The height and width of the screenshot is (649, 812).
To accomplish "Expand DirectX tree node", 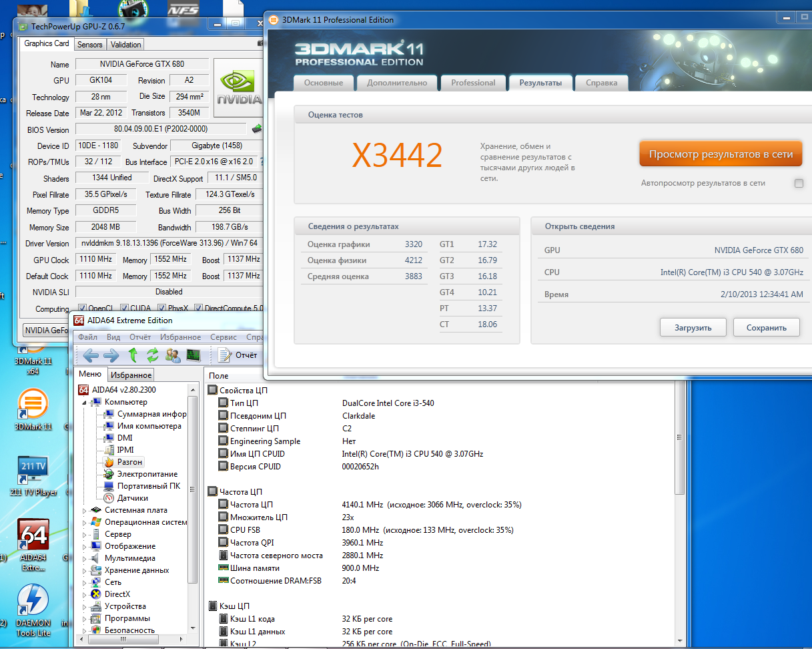I will coord(85,594).
